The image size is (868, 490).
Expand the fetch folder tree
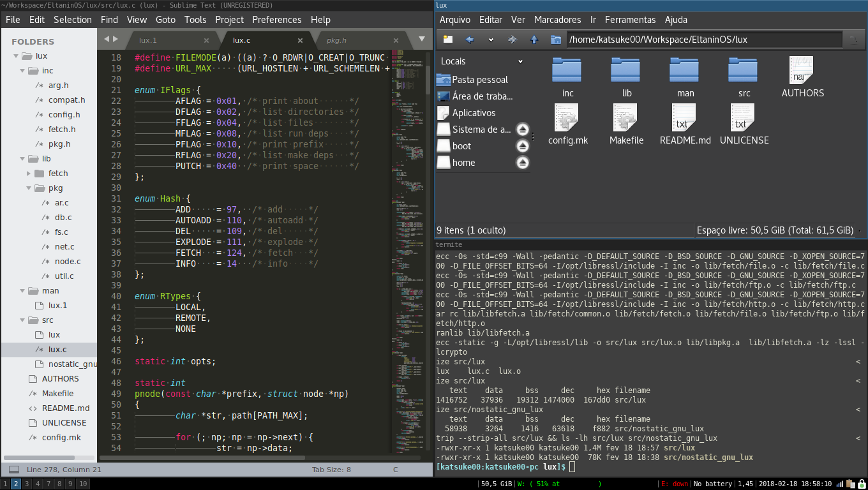coord(29,174)
